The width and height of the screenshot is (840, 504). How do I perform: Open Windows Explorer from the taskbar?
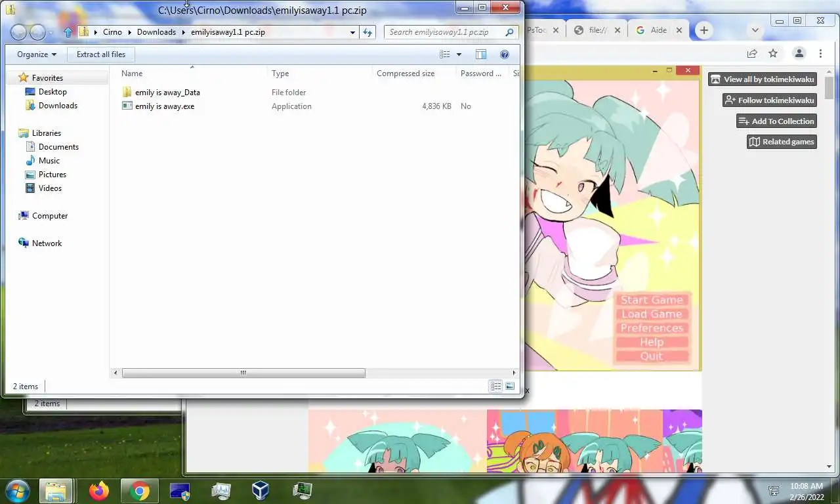(x=56, y=491)
